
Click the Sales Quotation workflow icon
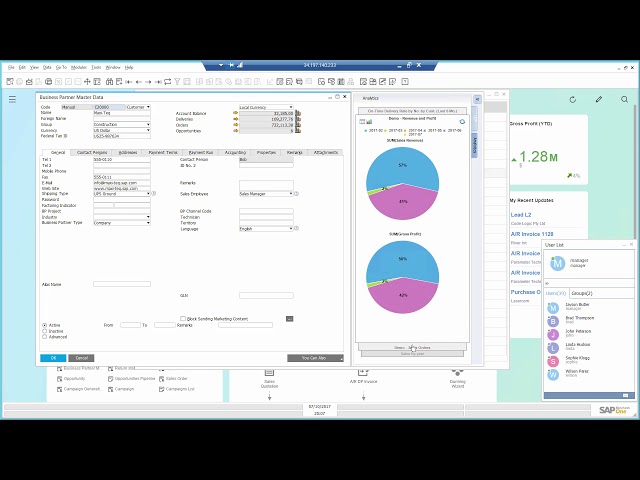pyautogui.click(x=269, y=373)
